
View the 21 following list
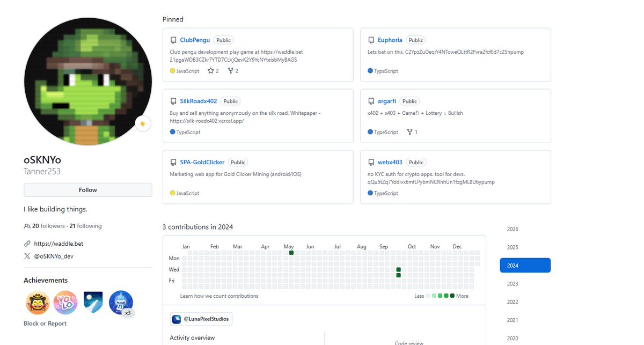coord(85,226)
